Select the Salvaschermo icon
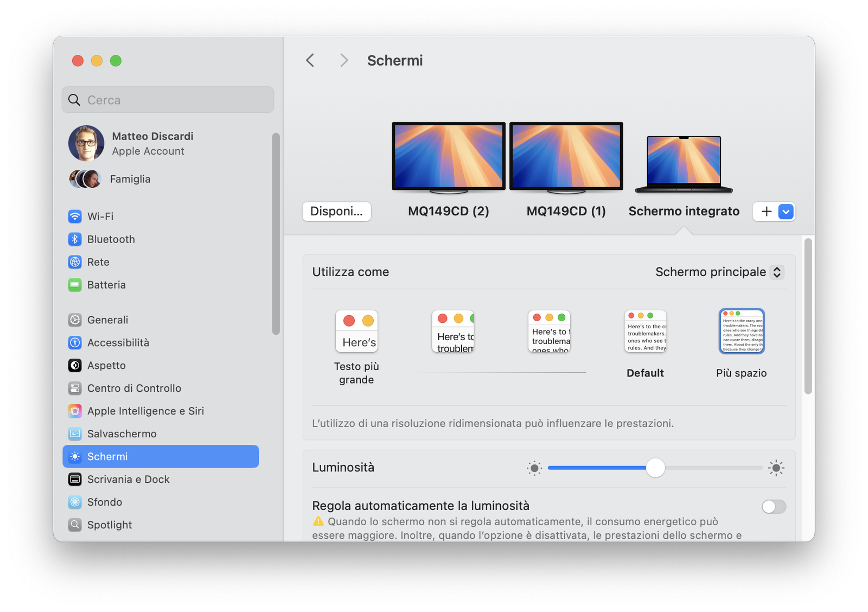This screenshot has height=612, width=868. click(75, 434)
